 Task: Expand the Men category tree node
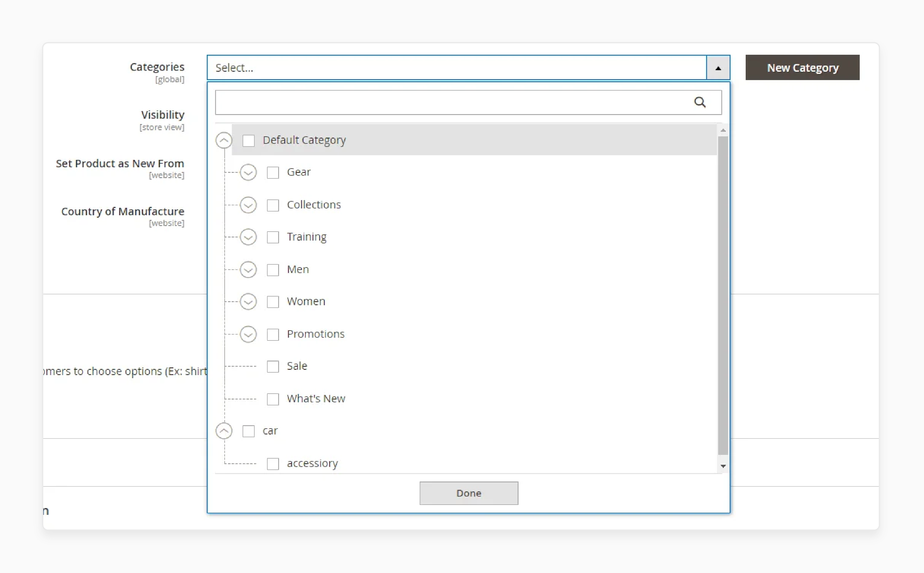[249, 269]
